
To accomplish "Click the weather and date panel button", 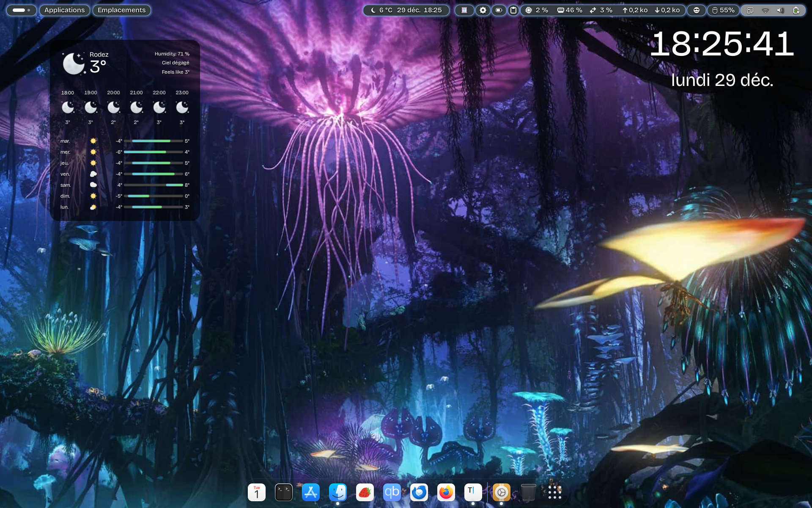I will (x=406, y=10).
